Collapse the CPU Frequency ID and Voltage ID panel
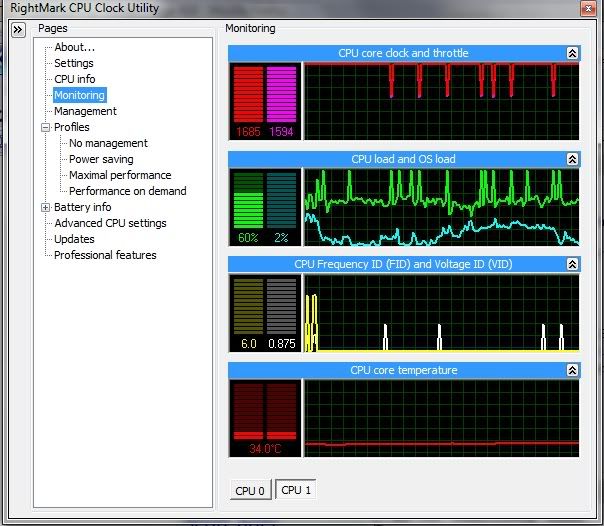 (x=571, y=265)
